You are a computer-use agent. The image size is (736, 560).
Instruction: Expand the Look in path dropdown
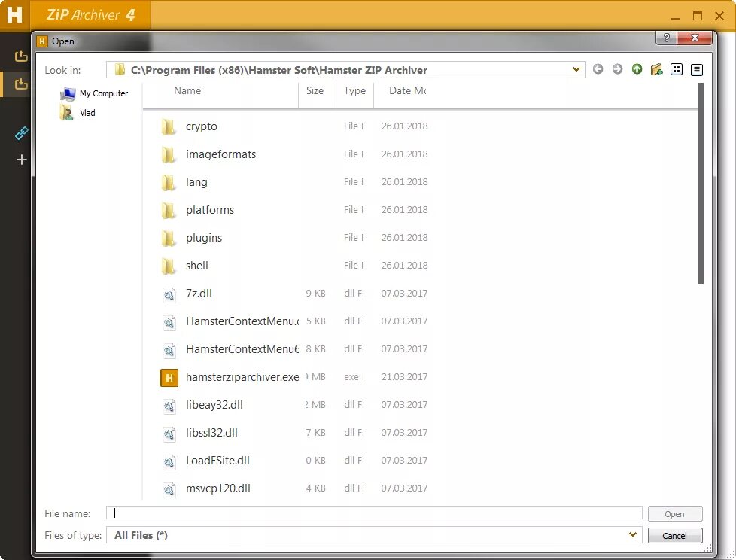tap(576, 69)
